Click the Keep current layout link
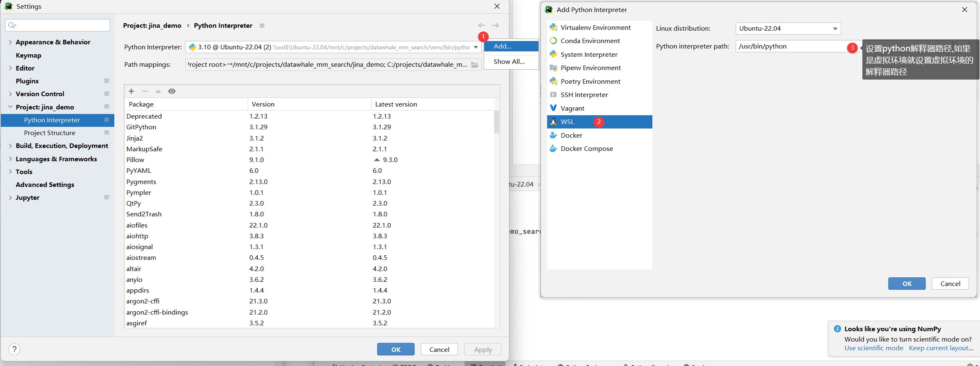This screenshot has height=366, width=980. click(941, 348)
